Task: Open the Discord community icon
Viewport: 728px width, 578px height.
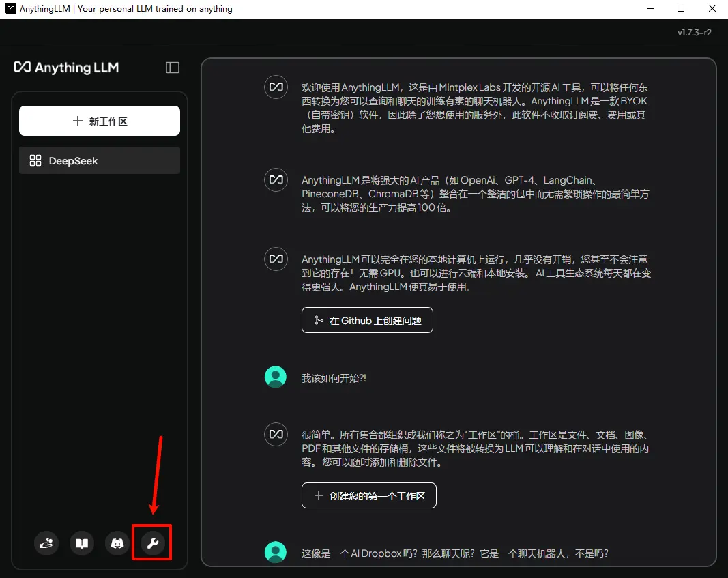Action: tap(117, 543)
